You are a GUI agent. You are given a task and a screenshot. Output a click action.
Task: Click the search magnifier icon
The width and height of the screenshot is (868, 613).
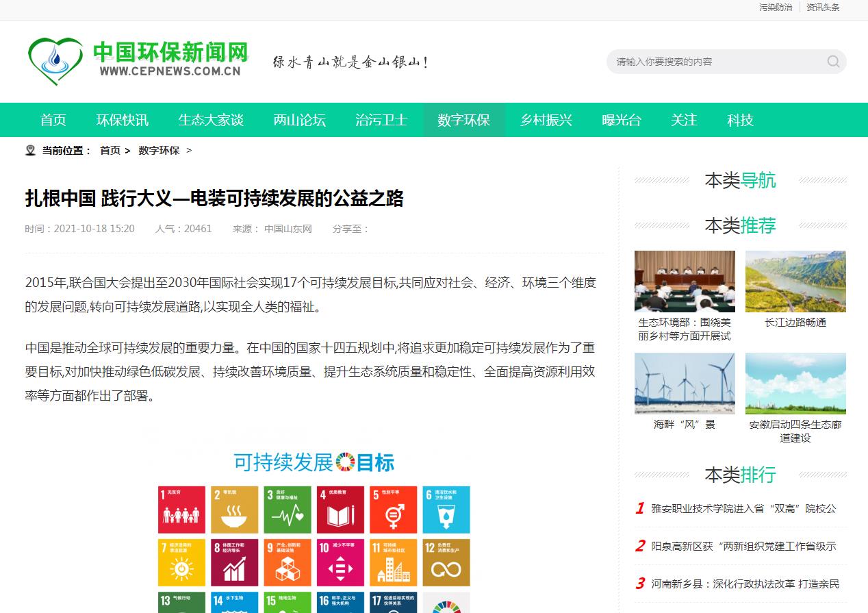pos(833,62)
